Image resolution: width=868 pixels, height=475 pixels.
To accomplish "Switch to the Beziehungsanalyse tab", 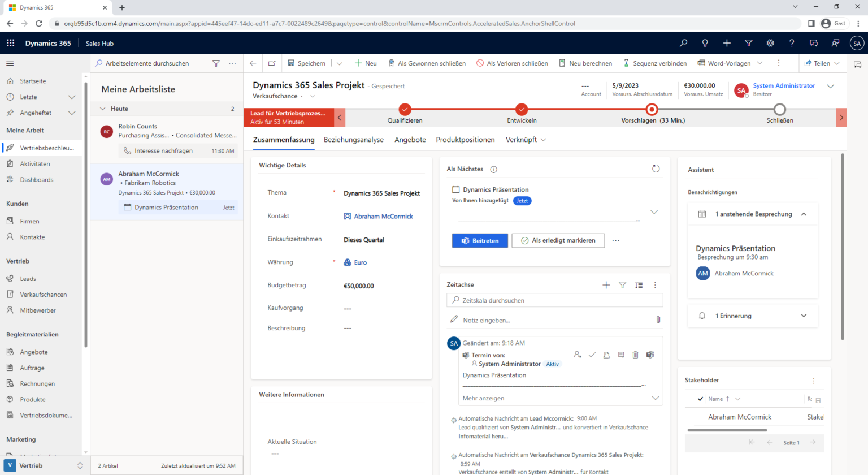I will pos(354,140).
